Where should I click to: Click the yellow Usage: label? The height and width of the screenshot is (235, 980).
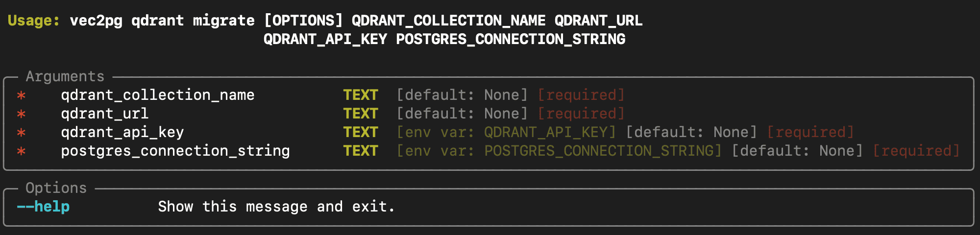tap(34, 21)
